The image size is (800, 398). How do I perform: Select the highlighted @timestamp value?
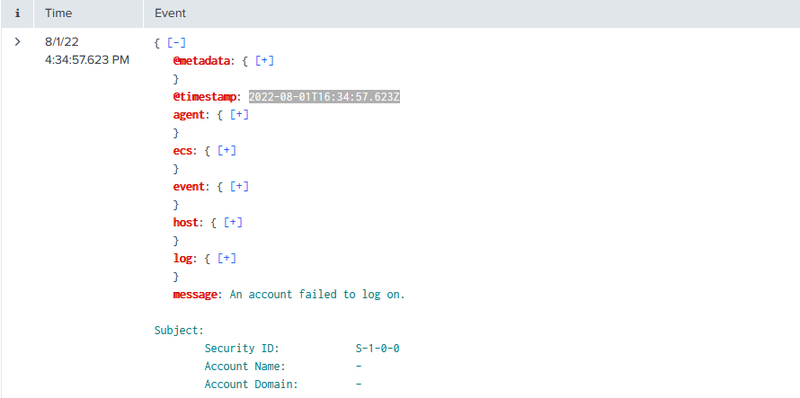tap(324, 97)
